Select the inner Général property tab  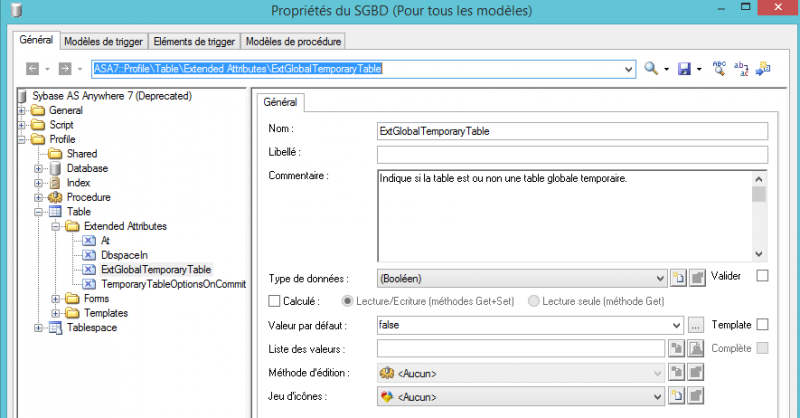pyautogui.click(x=280, y=102)
